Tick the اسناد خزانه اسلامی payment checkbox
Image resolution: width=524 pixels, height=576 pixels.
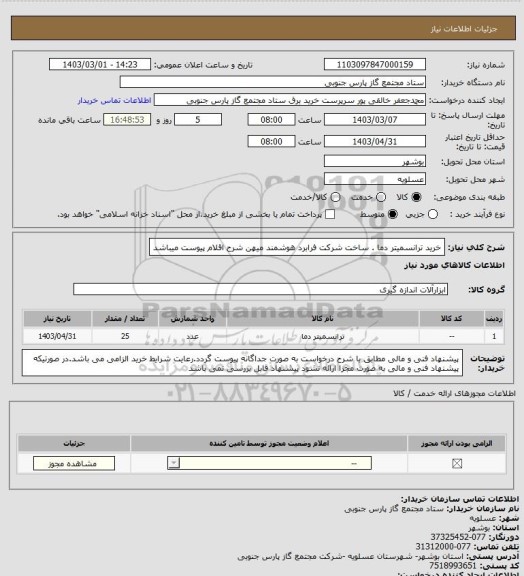click(x=330, y=214)
